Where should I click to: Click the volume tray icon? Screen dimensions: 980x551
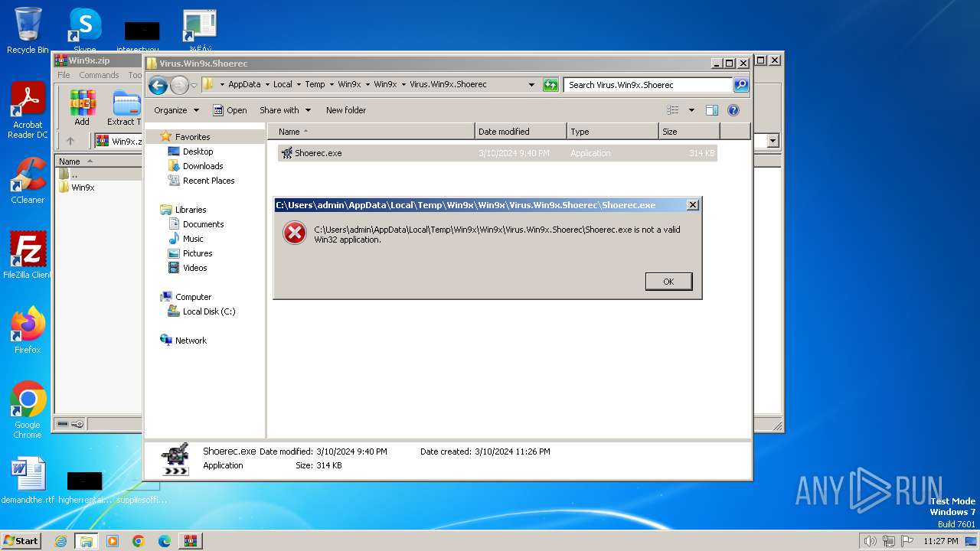pyautogui.click(x=870, y=541)
